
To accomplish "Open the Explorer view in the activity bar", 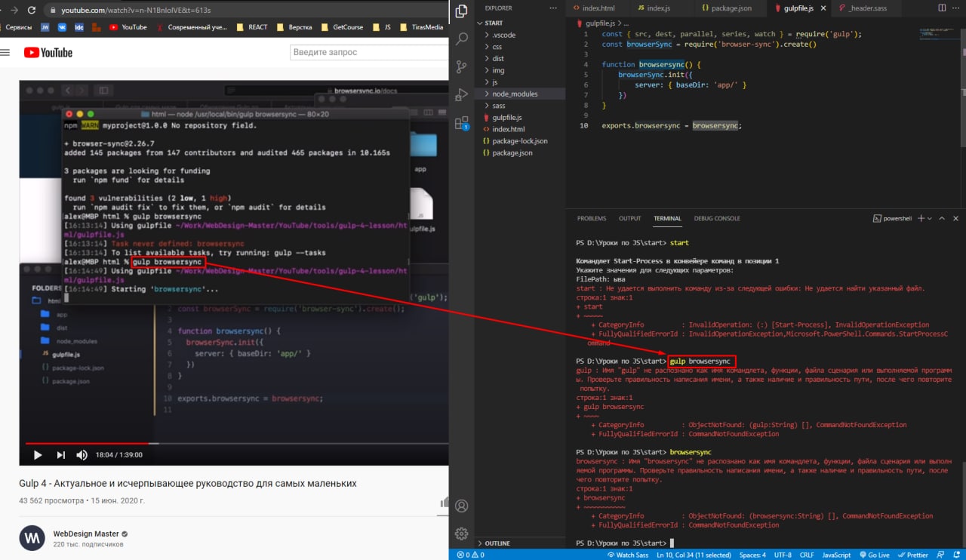I will pos(462,11).
